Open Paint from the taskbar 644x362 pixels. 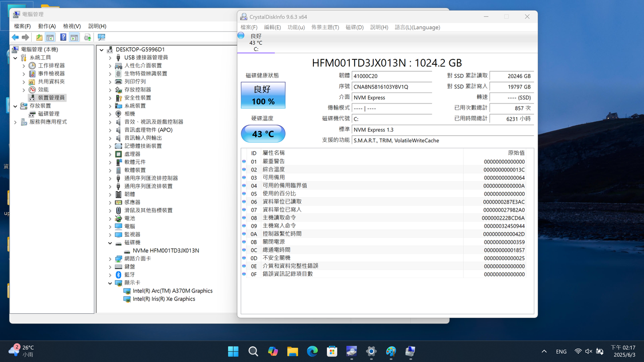[x=391, y=351]
